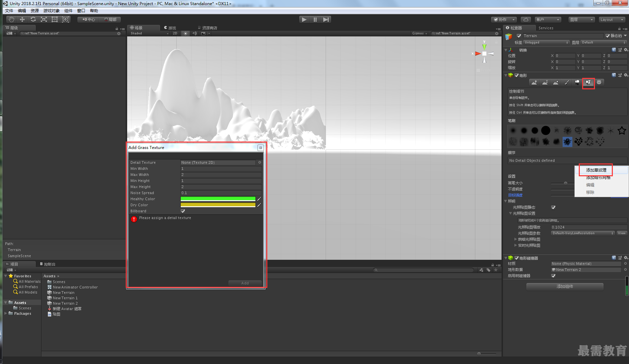The image size is (629, 364).
Task: Choose the star-shaped brush
Action: pos(622,130)
